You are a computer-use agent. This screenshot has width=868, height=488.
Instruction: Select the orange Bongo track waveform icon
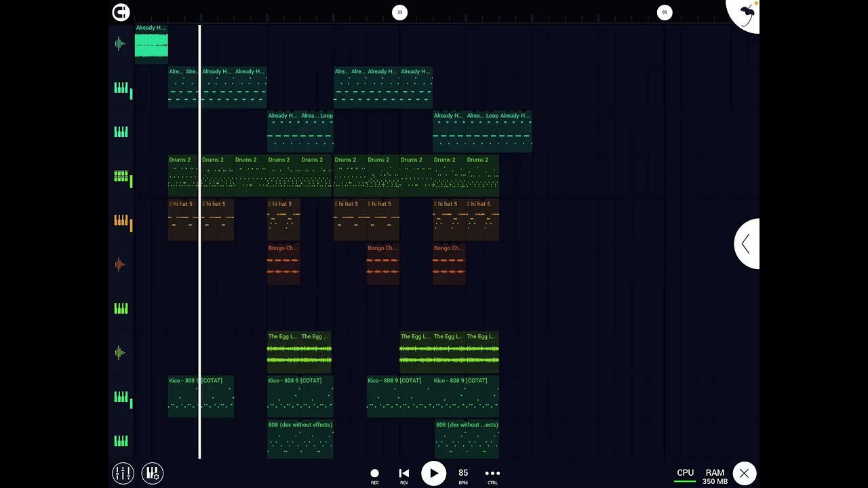pyautogui.click(x=121, y=264)
